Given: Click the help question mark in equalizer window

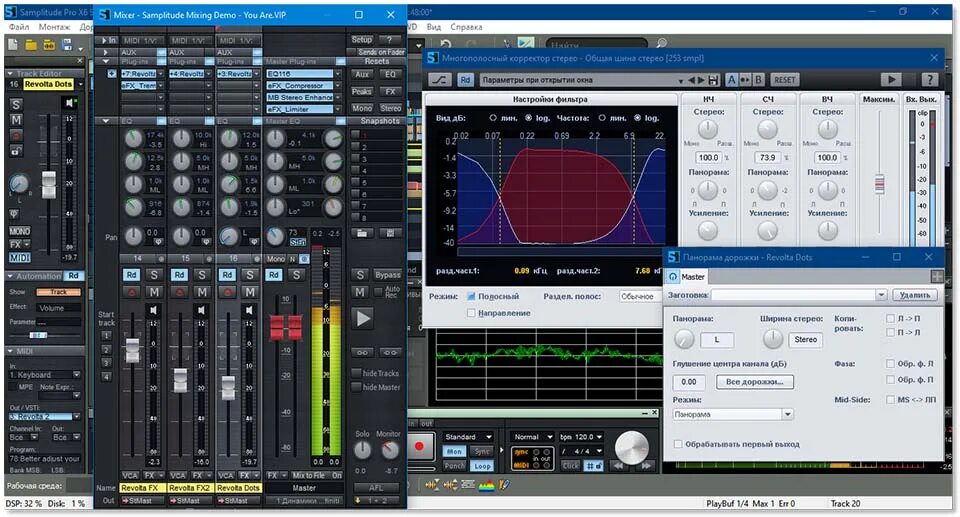Looking at the screenshot, I should click(x=929, y=80).
